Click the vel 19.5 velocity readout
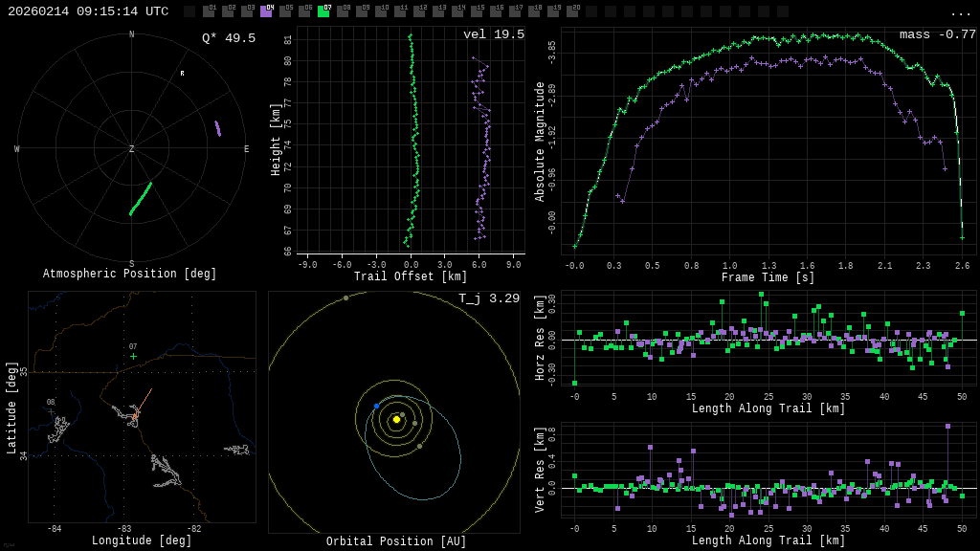This screenshot has height=551, width=980. [494, 34]
